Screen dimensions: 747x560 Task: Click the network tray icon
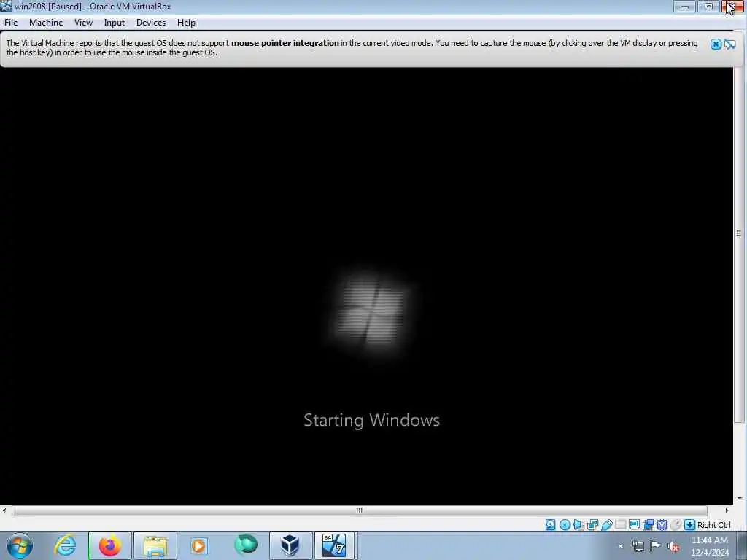638,547
